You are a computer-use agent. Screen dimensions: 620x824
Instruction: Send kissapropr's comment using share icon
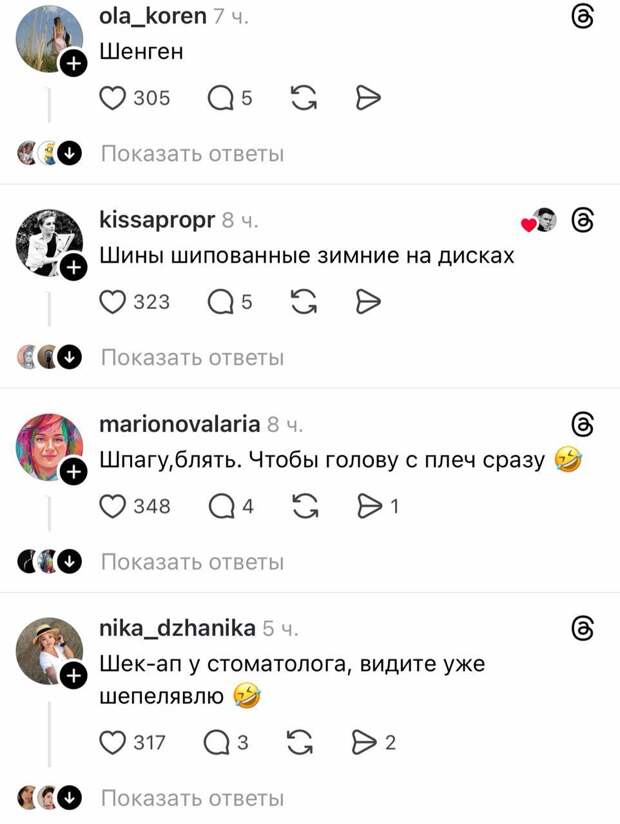368,302
